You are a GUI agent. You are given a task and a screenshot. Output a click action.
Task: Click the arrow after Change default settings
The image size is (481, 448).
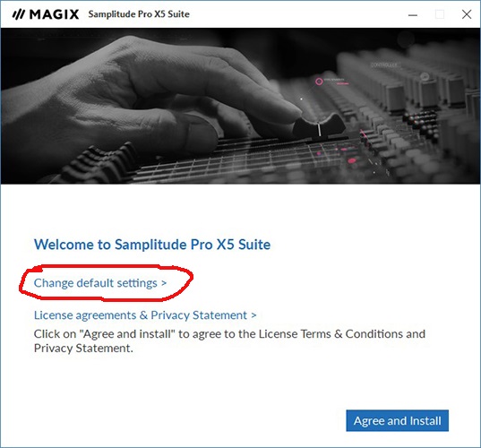pos(164,283)
